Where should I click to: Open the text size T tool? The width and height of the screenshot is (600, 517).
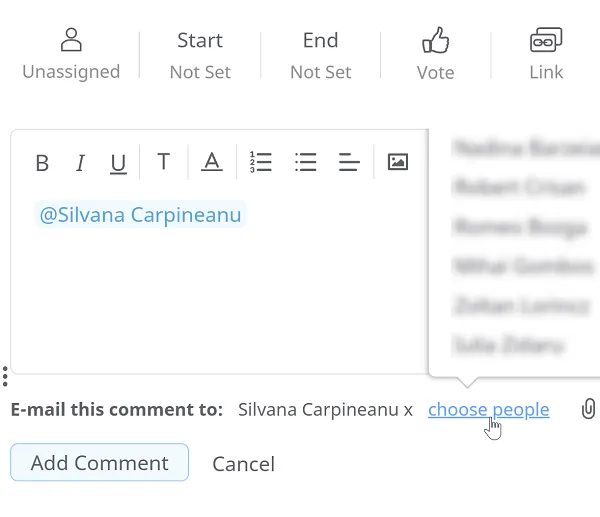click(x=163, y=161)
